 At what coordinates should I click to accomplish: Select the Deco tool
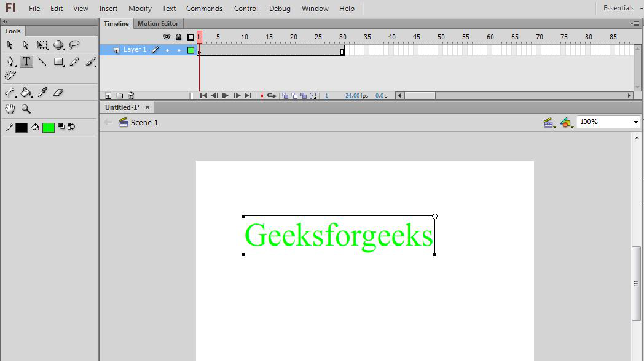(10, 76)
